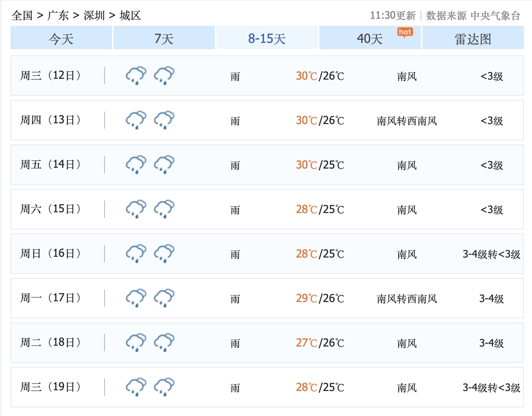Viewport: 532px width, 416px height.
Task: Click second rain icon for 周五（14日）
Action: [x=164, y=165]
